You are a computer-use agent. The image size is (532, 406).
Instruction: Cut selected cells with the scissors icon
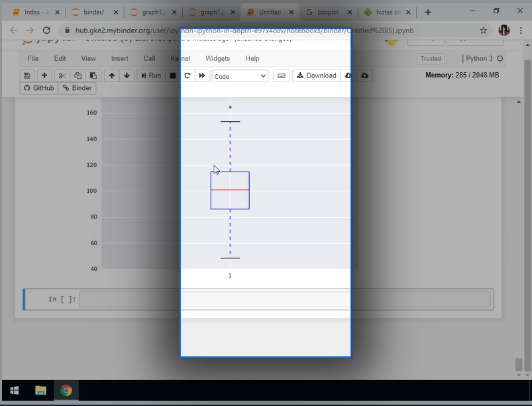point(62,76)
